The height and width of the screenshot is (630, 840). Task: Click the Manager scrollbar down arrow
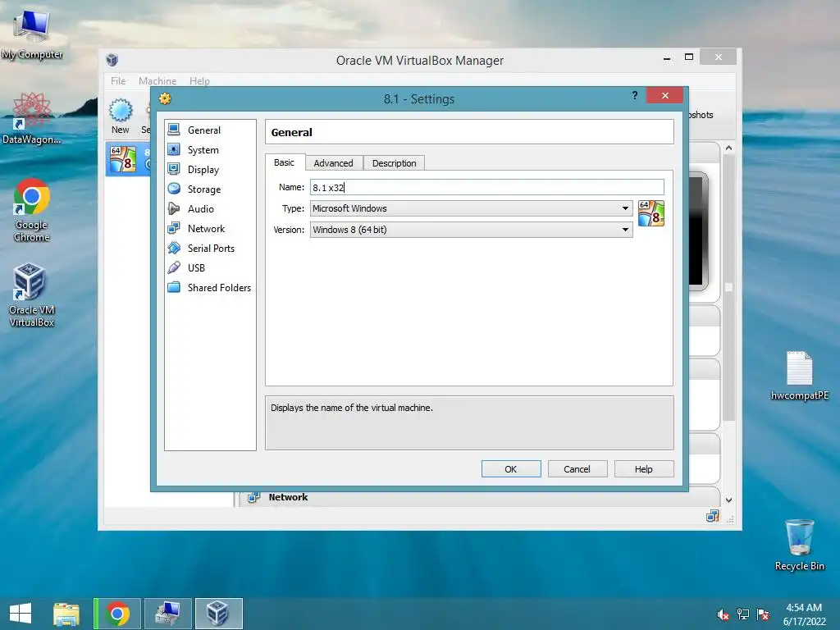point(728,500)
